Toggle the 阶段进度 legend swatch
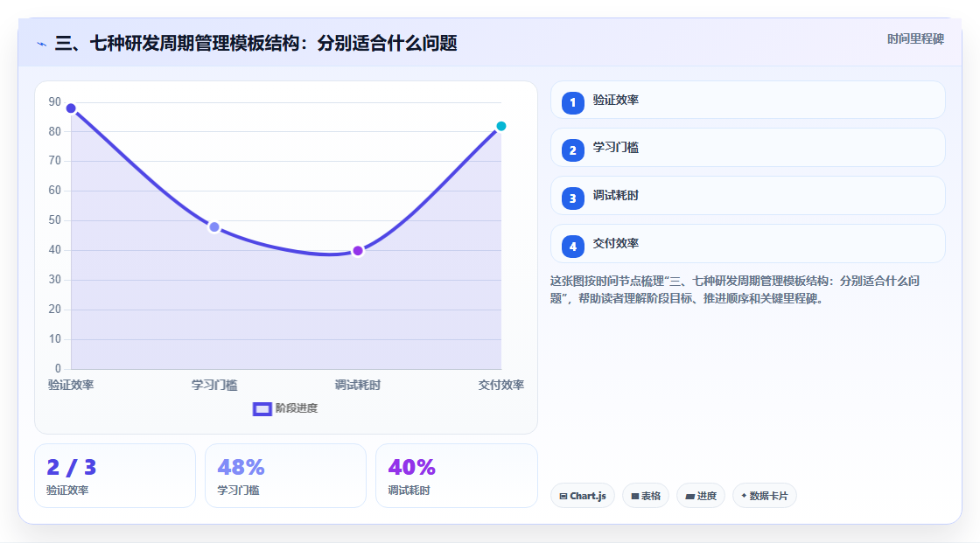This screenshot has height=543, width=980. pyautogui.click(x=262, y=408)
